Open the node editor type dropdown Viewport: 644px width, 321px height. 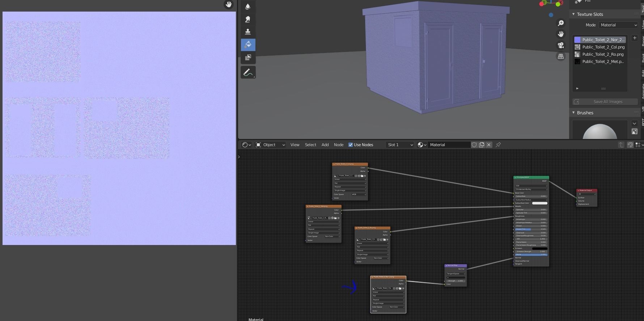pyautogui.click(x=246, y=145)
